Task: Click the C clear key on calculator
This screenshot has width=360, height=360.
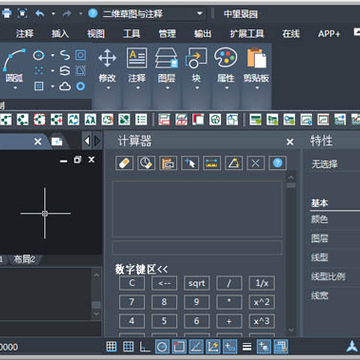Action: pyautogui.click(x=132, y=283)
